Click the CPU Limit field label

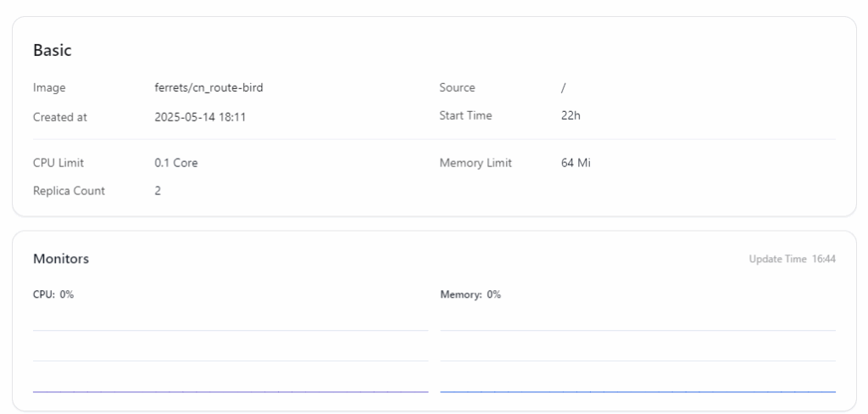[58, 163]
